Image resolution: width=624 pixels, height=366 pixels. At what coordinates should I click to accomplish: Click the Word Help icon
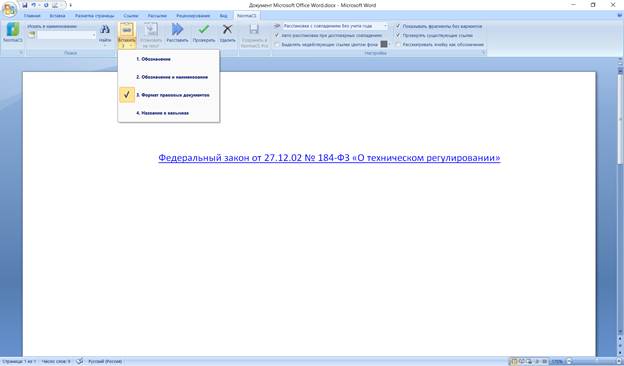click(619, 15)
